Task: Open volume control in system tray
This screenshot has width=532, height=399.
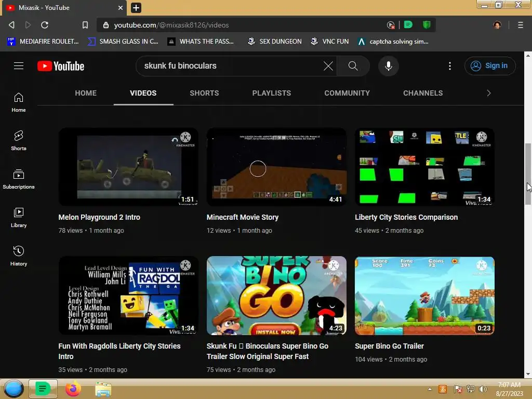Action: coord(483,389)
